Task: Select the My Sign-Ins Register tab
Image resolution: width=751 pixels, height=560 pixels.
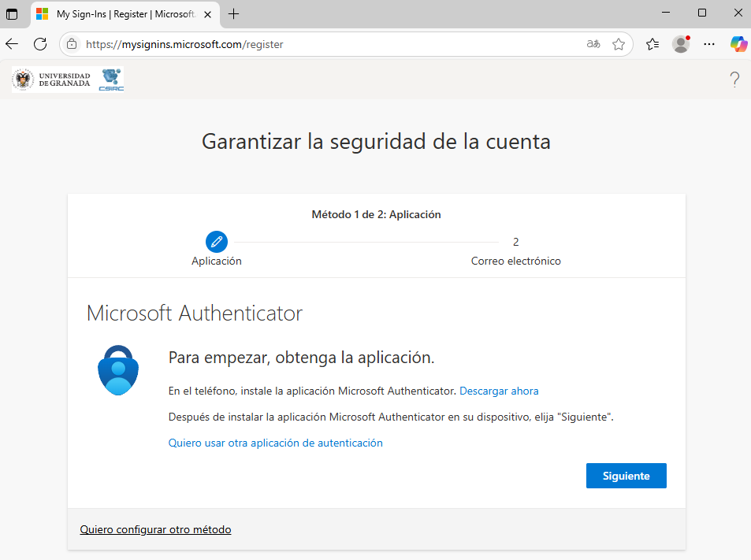Action: [125, 14]
